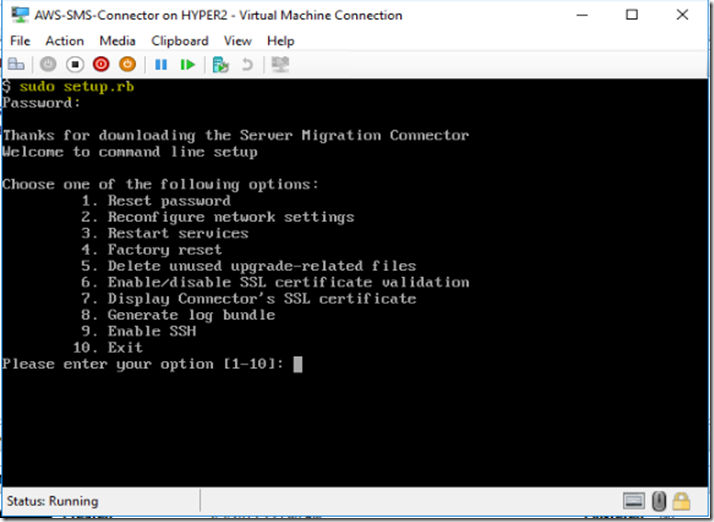
Task: Click '9. Enable SSH' text
Action: tap(138, 331)
